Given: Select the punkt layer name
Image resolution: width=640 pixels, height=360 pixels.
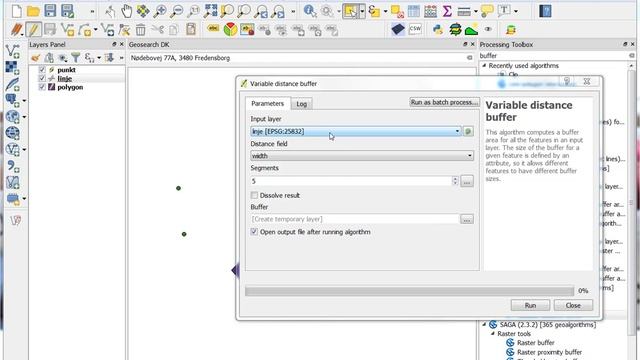Looking at the screenshot, I should point(66,70).
